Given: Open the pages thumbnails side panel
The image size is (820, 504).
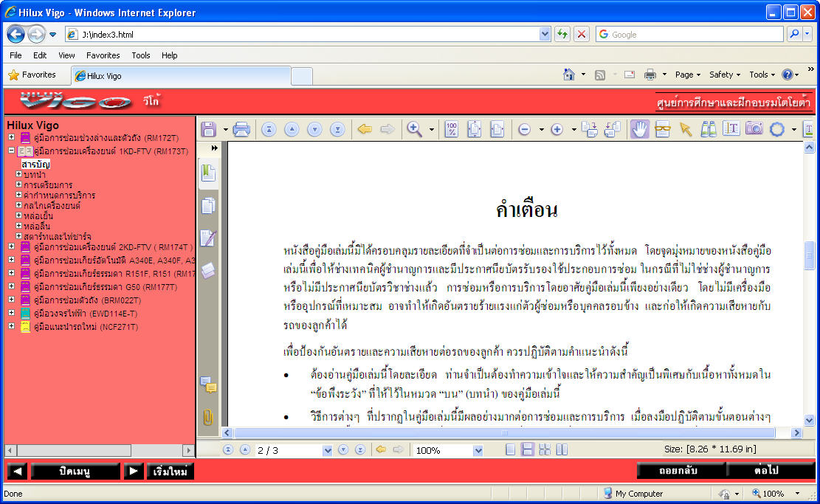Looking at the screenshot, I should [208, 206].
